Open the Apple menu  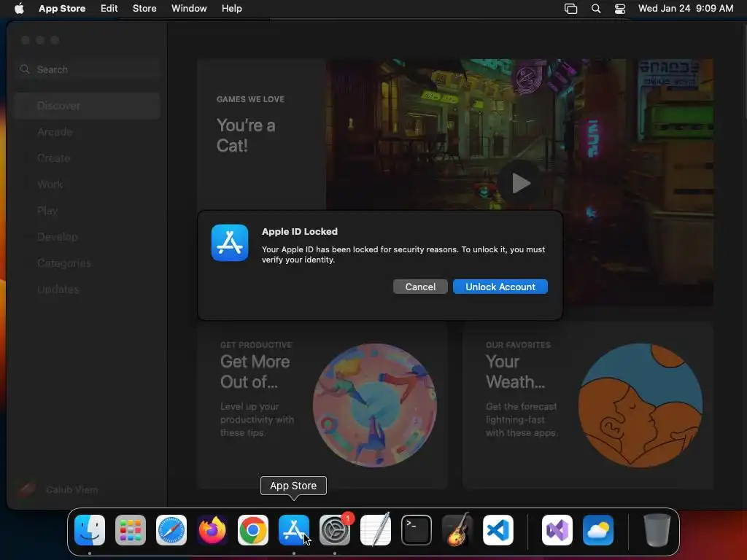coord(19,8)
